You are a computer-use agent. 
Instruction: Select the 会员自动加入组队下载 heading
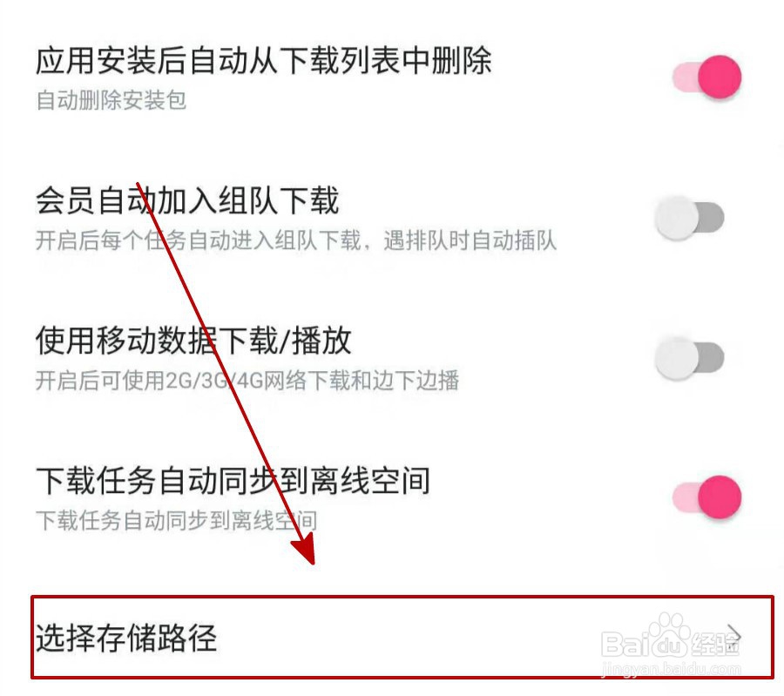coord(187,200)
